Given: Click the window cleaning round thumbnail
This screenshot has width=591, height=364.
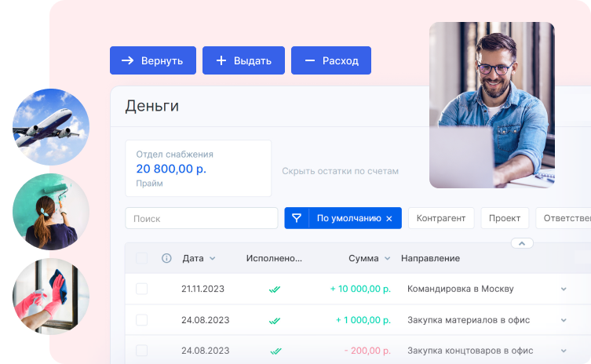Looking at the screenshot, I should point(51,297).
